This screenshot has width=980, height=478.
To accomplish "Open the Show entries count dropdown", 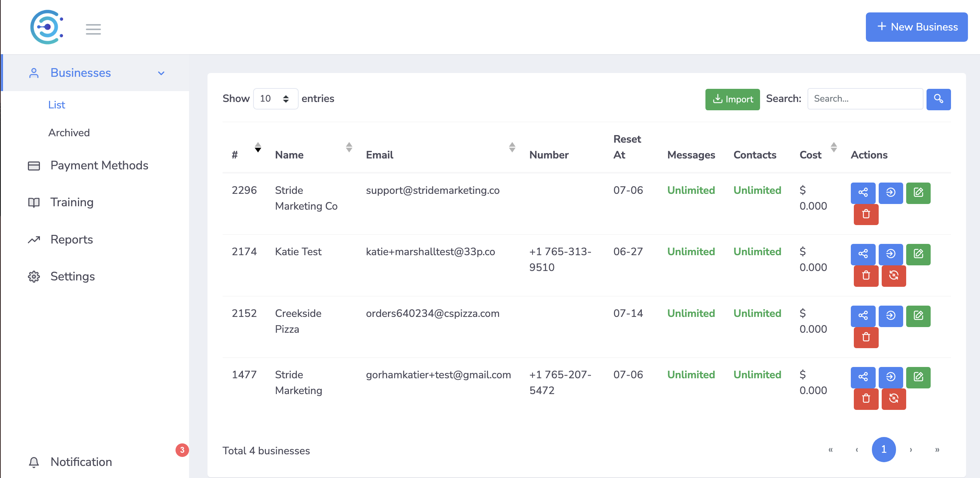I will pyautogui.click(x=275, y=99).
